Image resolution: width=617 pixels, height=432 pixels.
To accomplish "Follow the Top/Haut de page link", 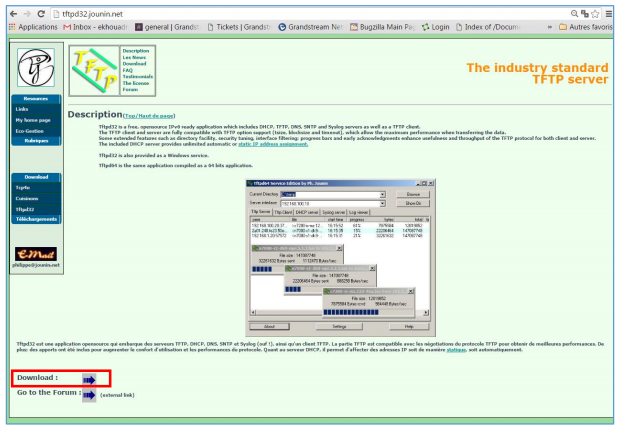I will coord(149,116).
